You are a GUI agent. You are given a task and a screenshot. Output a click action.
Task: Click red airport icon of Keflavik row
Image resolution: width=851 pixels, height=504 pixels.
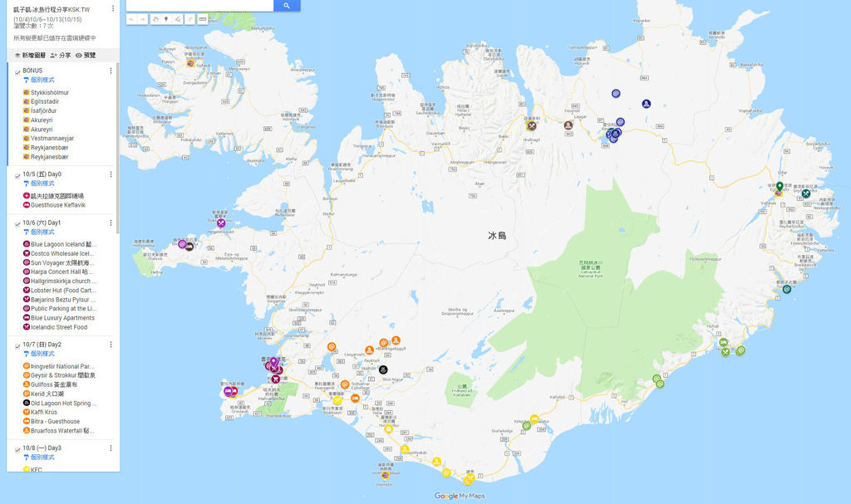(x=26, y=196)
